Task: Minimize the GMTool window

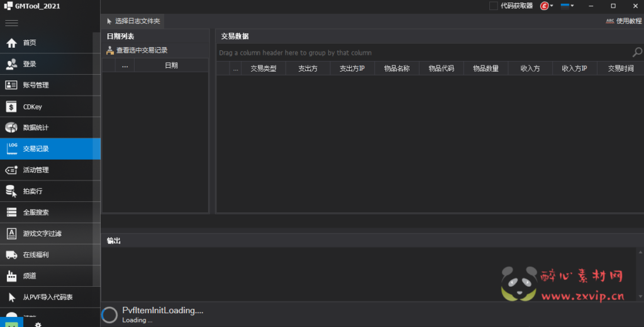Action: pos(591,6)
